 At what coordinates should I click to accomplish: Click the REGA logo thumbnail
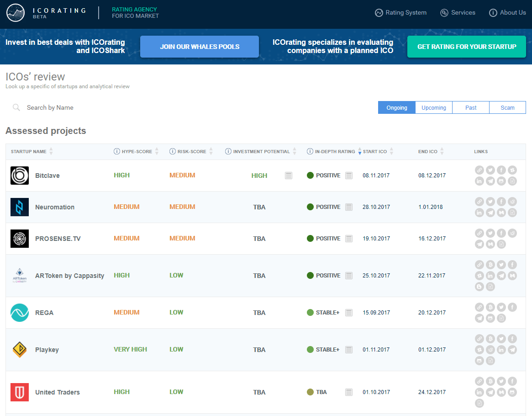20,312
